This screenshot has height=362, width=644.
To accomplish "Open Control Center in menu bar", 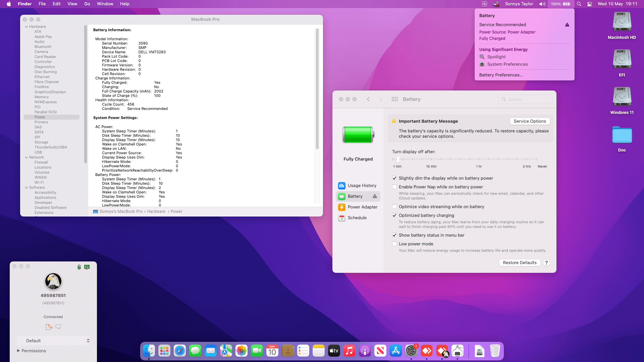I will [x=590, y=4].
